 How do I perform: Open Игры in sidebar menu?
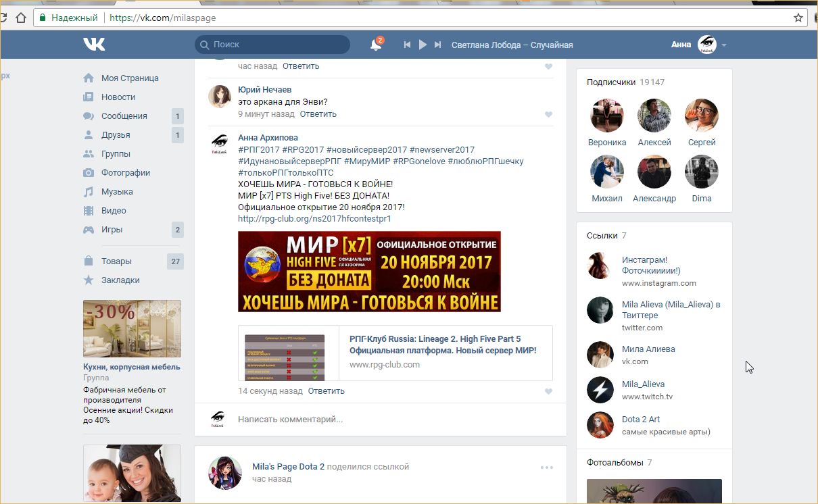(x=112, y=230)
